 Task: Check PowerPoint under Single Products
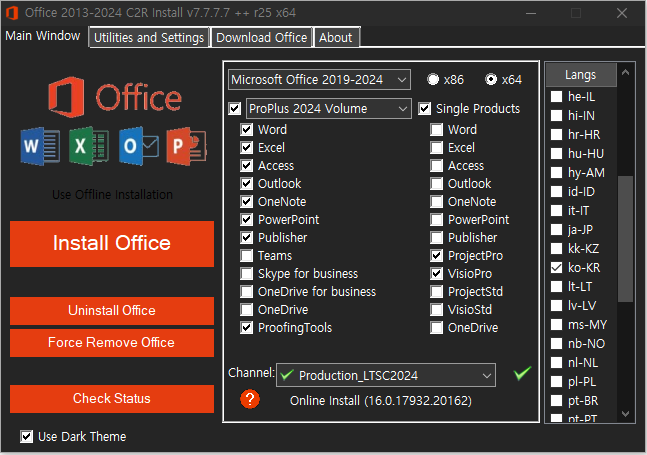[437, 219]
